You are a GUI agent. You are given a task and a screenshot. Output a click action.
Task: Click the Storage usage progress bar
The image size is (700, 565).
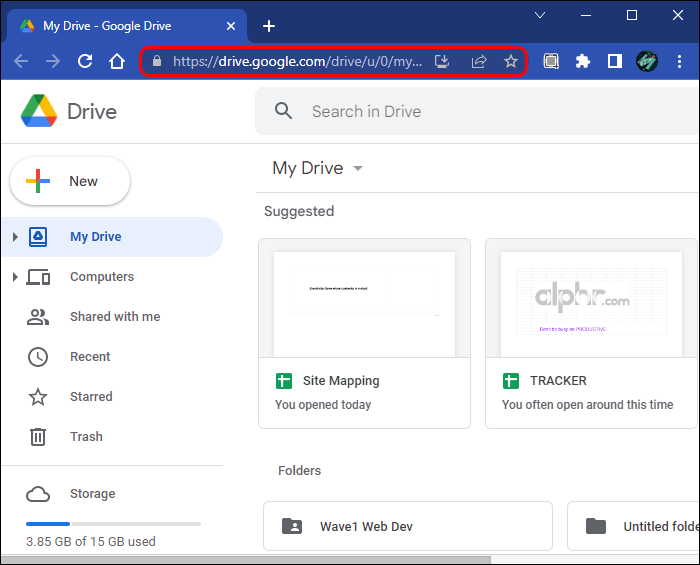(x=113, y=524)
